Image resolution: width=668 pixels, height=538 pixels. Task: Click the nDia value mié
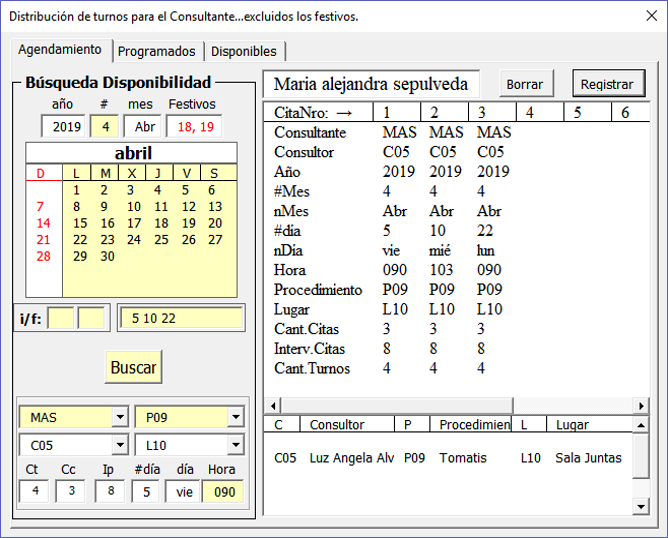440,250
